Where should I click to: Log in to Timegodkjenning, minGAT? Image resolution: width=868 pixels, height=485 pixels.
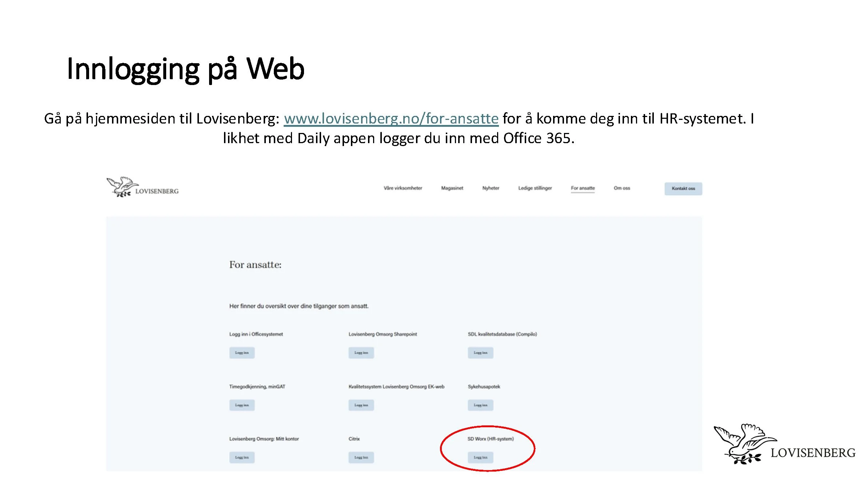coord(242,405)
